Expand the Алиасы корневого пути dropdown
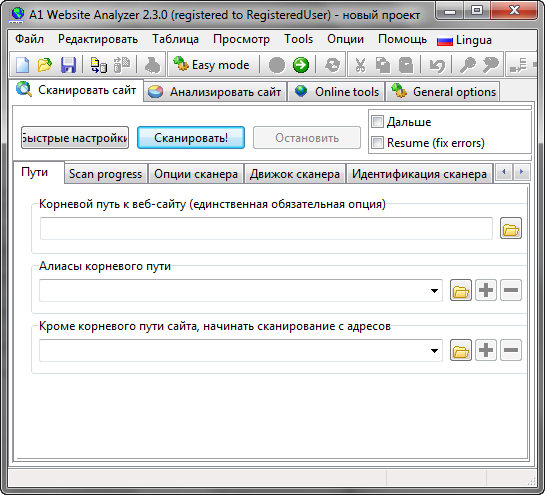Viewport: 545px width, 495px height. point(434,291)
